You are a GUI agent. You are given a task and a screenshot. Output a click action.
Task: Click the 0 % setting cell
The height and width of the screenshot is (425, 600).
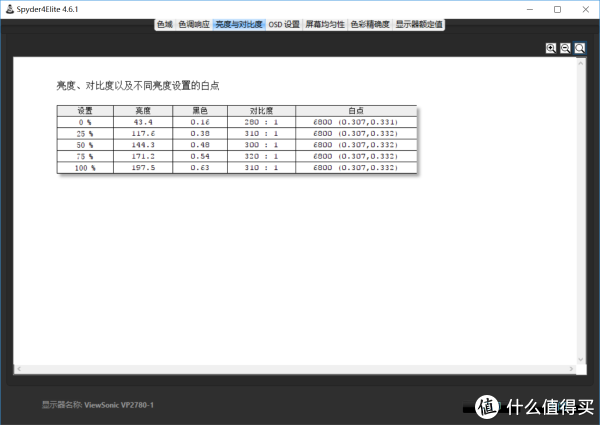pyautogui.click(x=85, y=122)
